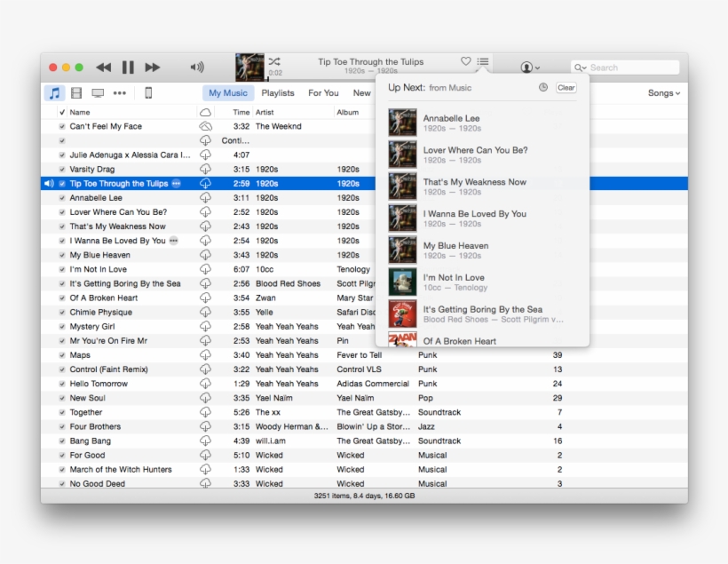Download Lover Where Can You Be? from iCloud
The width and height of the screenshot is (728, 564).
tap(205, 212)
